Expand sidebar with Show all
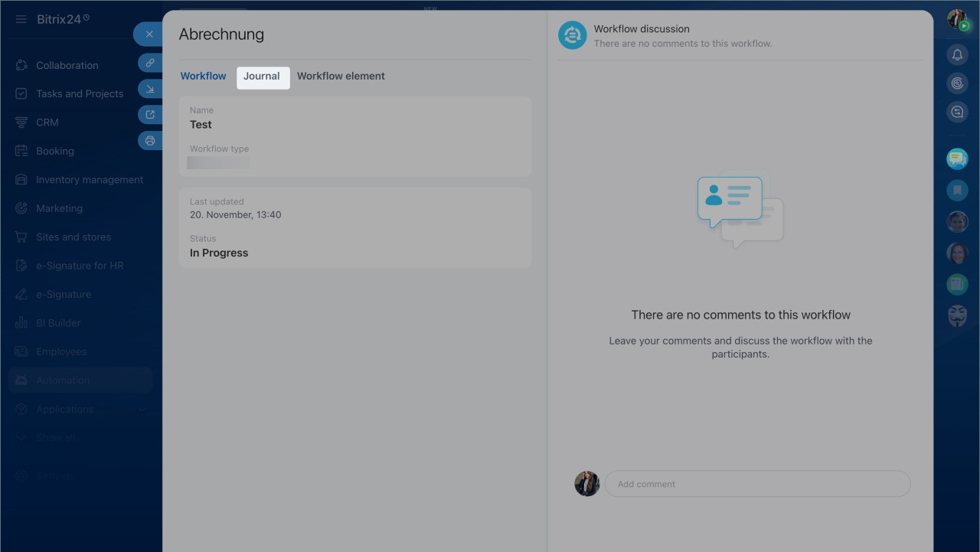The image size is (980, 552). 55,438
